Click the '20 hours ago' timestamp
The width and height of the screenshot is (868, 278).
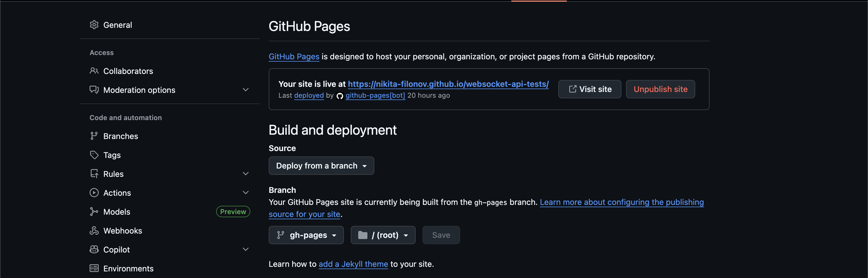pos(429,95)
